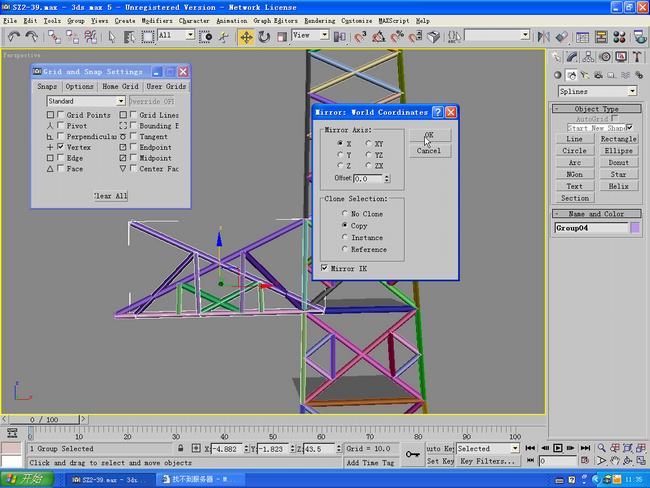
Task: Toggle the Percent Snap icon
Action: [x=397, y=37]
